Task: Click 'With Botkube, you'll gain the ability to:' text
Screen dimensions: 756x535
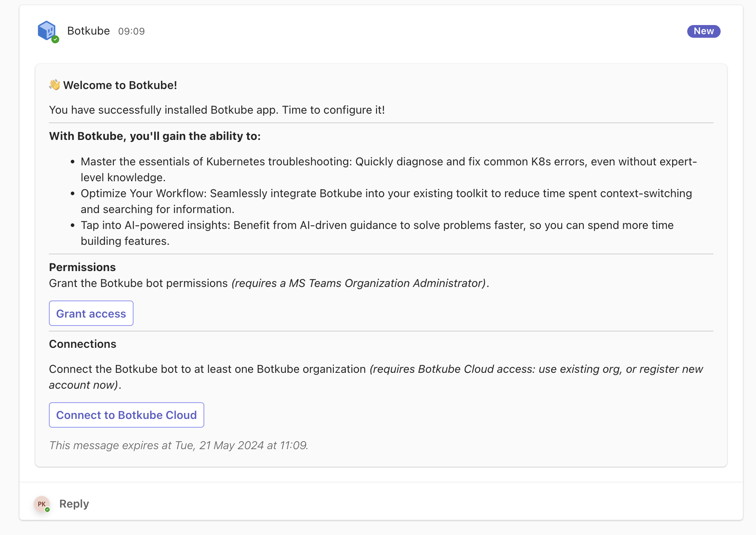Action: tap(155, 136)
